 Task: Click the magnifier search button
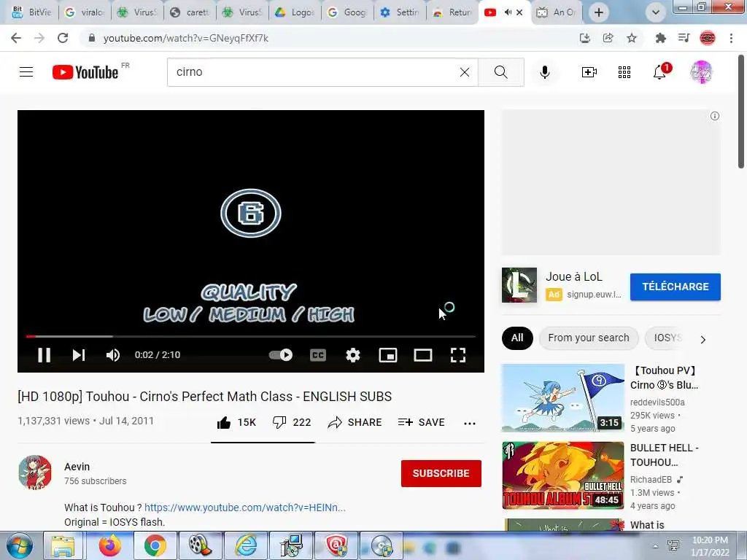pos(500,72)
